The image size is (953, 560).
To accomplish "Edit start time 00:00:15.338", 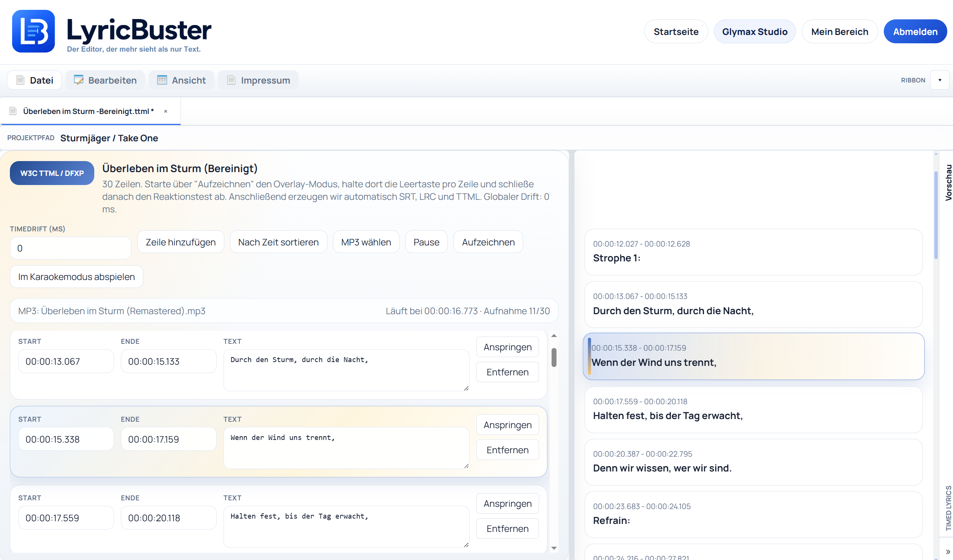I will tap(66, 439).
